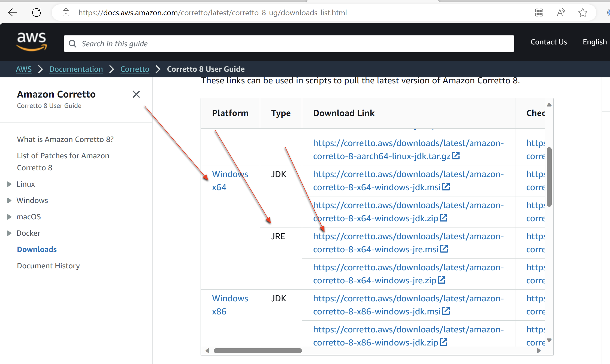Start Read Aloud from the address bar
Viewport: 610px width, 364px height.
[561, 13]
